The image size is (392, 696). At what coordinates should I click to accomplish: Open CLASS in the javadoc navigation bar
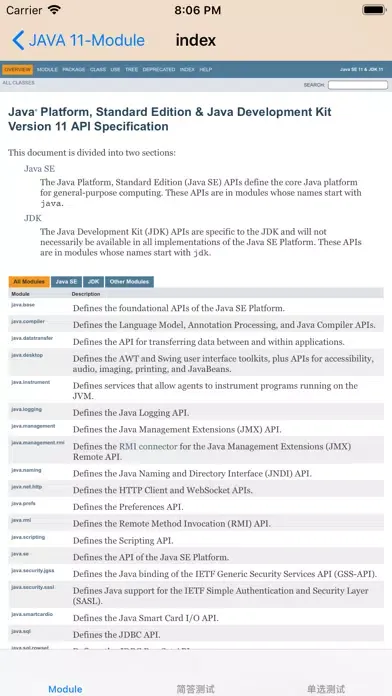click(98, 70)
